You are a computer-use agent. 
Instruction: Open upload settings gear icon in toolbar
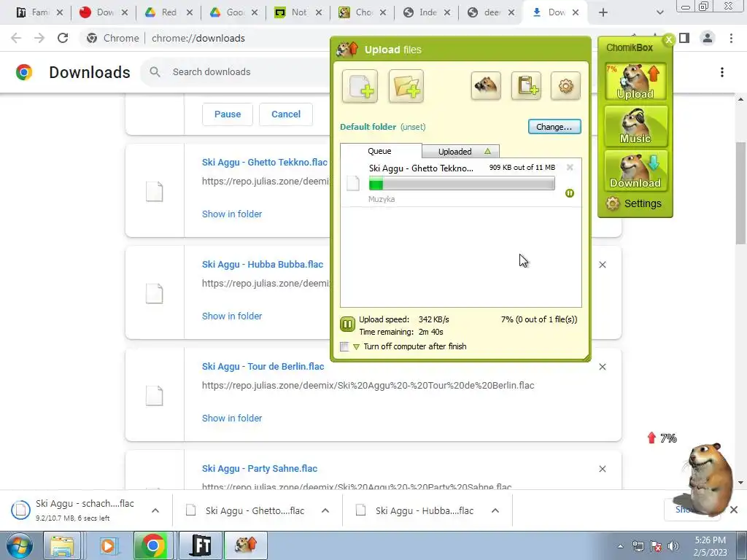click(565, 86)
